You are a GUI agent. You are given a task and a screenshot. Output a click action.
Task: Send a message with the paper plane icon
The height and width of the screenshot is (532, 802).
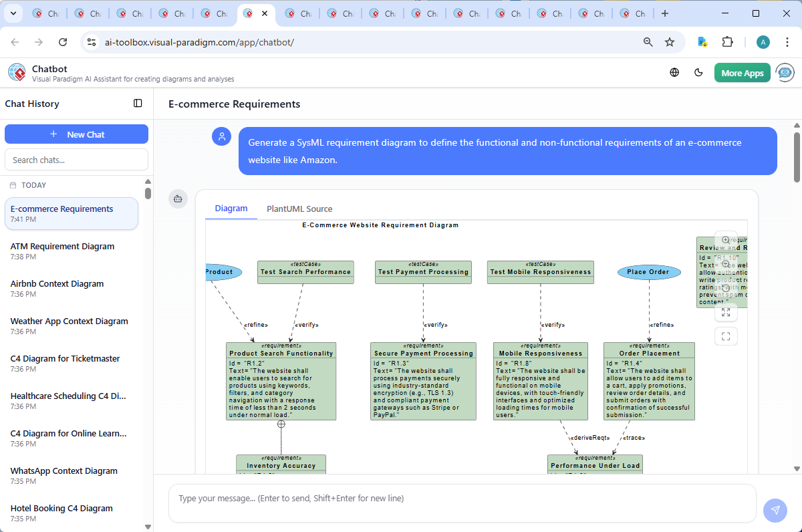tap(775, 510)
